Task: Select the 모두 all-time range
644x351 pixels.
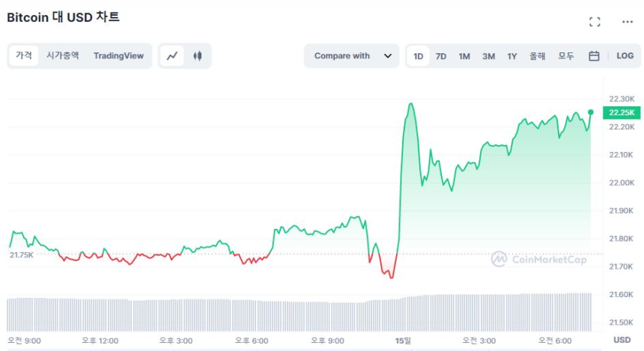Action: (x=566, y=56)
